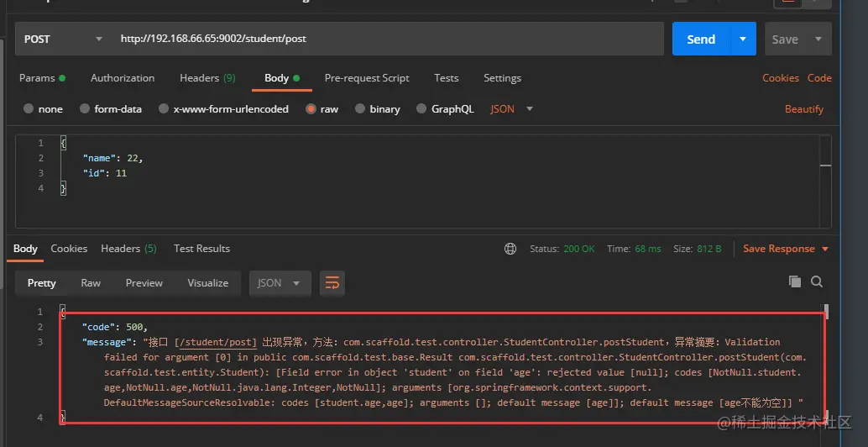
Task: Open the Test Results tab
Action: 201,249
